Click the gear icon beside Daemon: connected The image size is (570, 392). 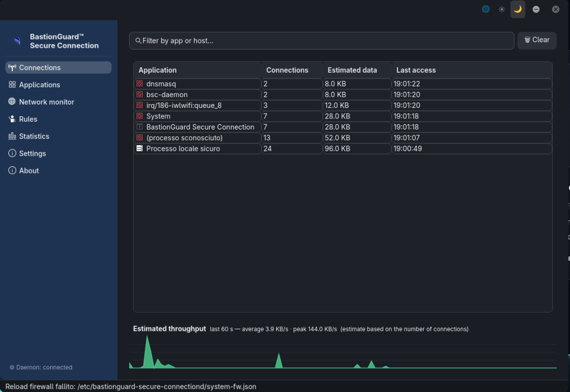(x=12, y=368)
